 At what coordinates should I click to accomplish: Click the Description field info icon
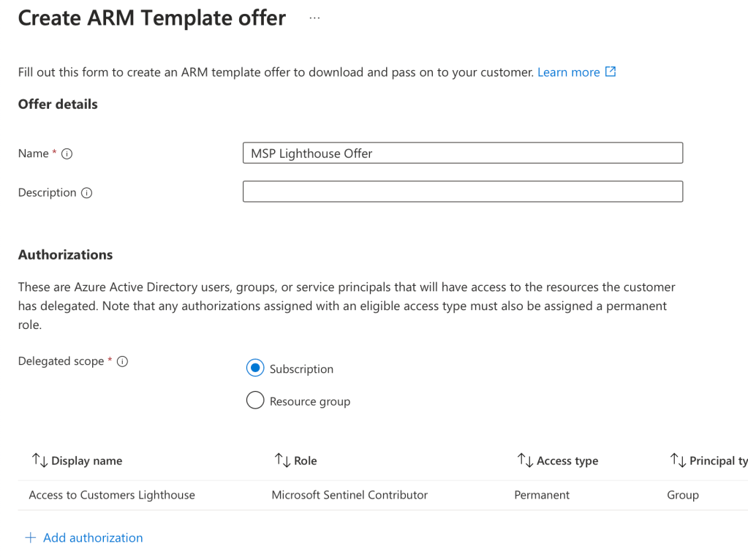click(86, 193)
